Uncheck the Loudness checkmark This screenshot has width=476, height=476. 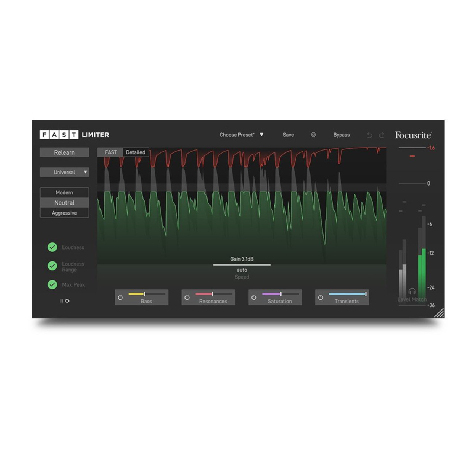coord(52,247)
